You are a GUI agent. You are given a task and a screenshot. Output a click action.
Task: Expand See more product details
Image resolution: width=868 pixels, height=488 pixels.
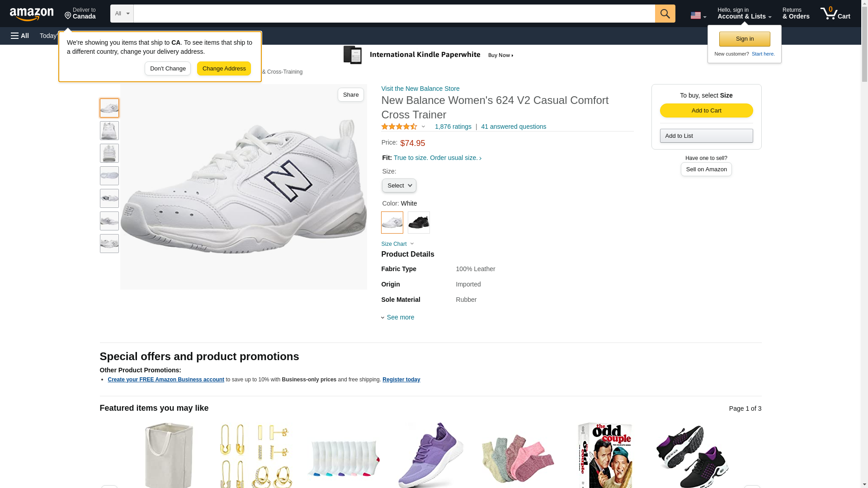(x=400, y=317)
